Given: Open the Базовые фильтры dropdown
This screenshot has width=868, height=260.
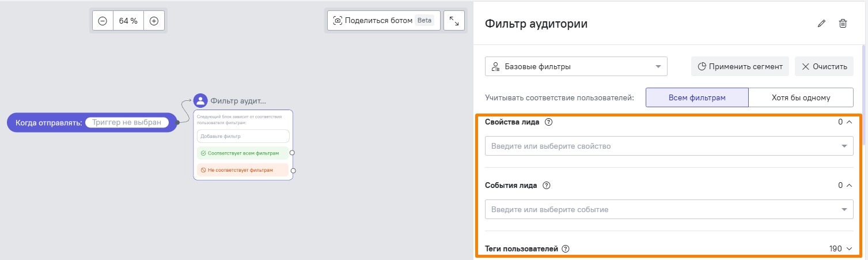Looking at the screenshot, I should pos(576,66).
